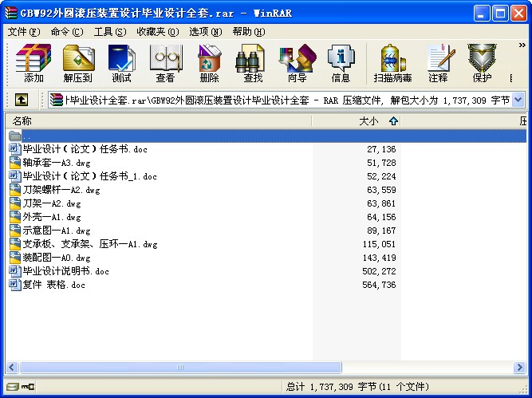Click the 添加 (Add) toolbar icon

pos(33,63)
